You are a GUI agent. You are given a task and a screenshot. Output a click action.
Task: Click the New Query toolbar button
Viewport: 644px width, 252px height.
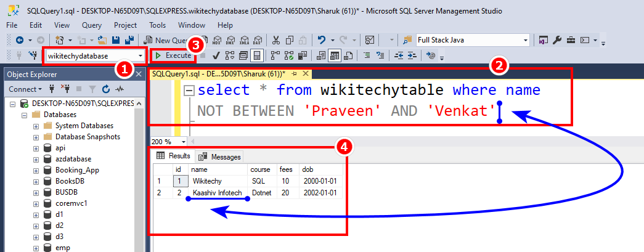click(165, 40)
